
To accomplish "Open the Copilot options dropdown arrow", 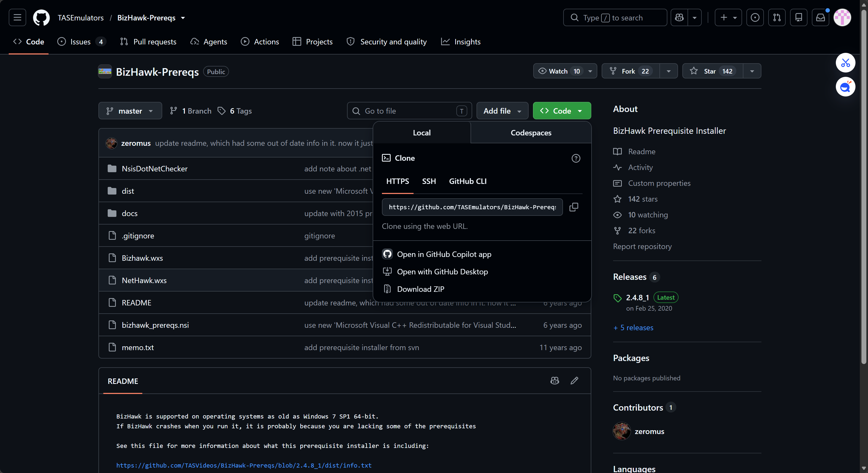I will (694, 17).
